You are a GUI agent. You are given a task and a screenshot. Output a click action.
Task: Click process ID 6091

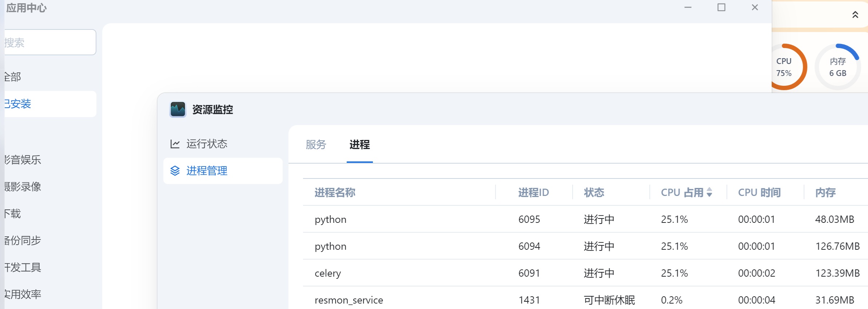(529, 273)
